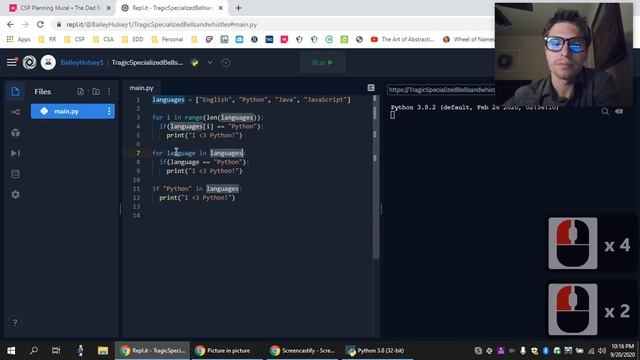Toggle the editor layout icon
The height and width of the screenshot is (360, 640).
coord(371,88)
